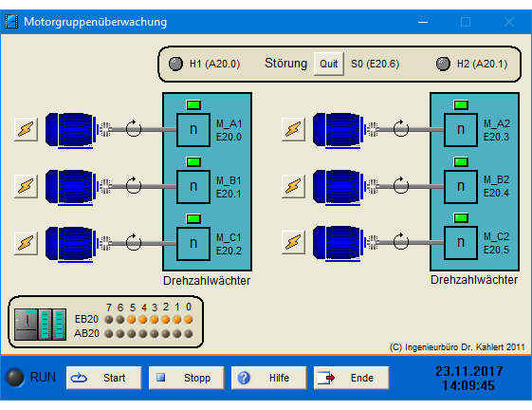
Task: Click the Start button
Action: tap(103, 378)
